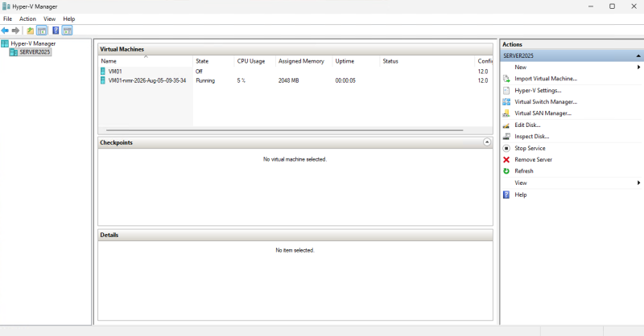Open the Action menu
Screen dimensions: 644x336
pyautogui.click(x=27, y=18)
